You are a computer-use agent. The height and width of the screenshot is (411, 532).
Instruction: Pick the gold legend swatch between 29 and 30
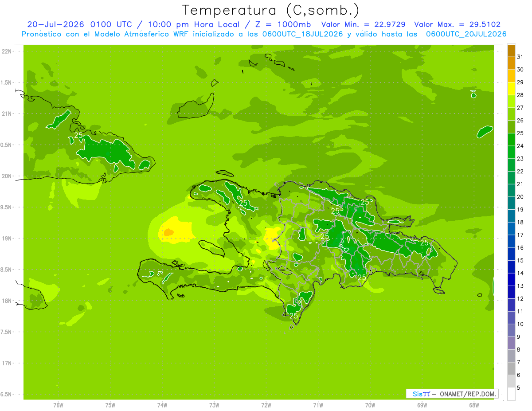coord(511,76)
